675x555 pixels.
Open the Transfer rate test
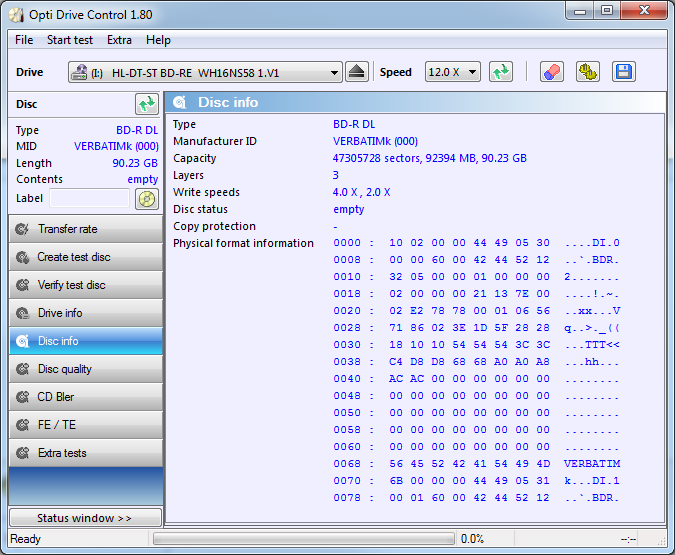click(x=85, y=229)
